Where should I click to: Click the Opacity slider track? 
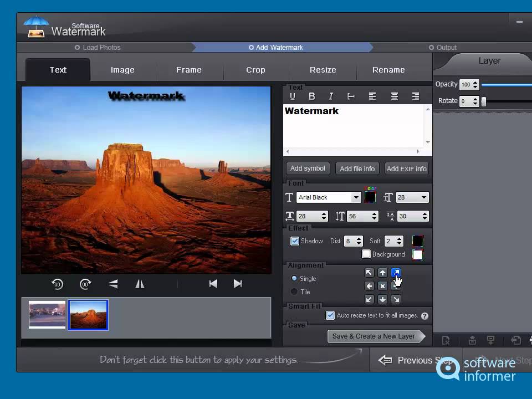pos(507,85)
